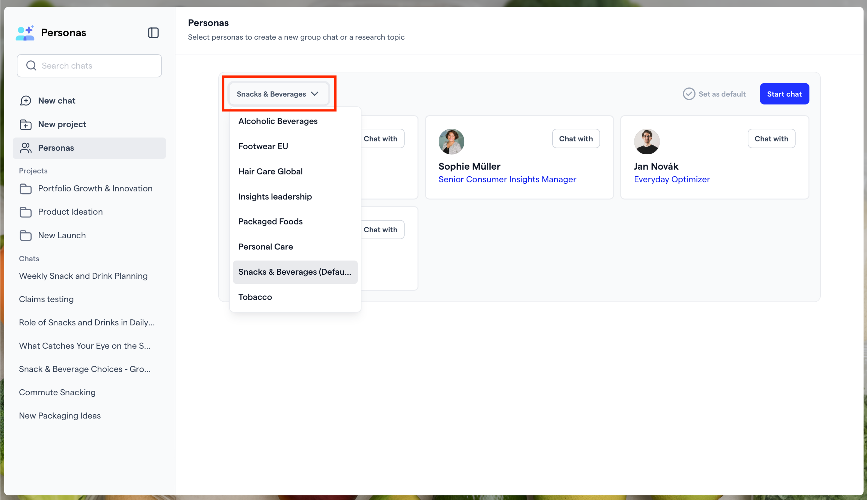Screen dimensions: 868x501
Task: Open Portfolio Growth & Innovation project
Action: click(89, 189)
